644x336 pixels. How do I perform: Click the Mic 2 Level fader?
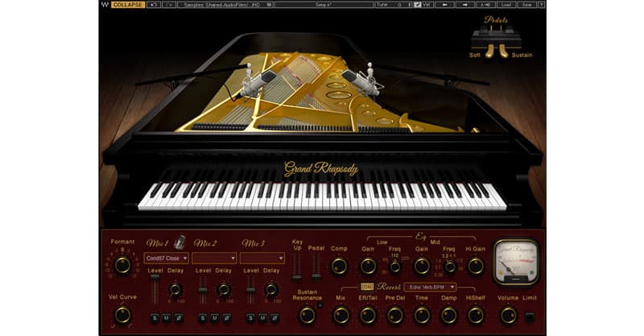point(203,289)
